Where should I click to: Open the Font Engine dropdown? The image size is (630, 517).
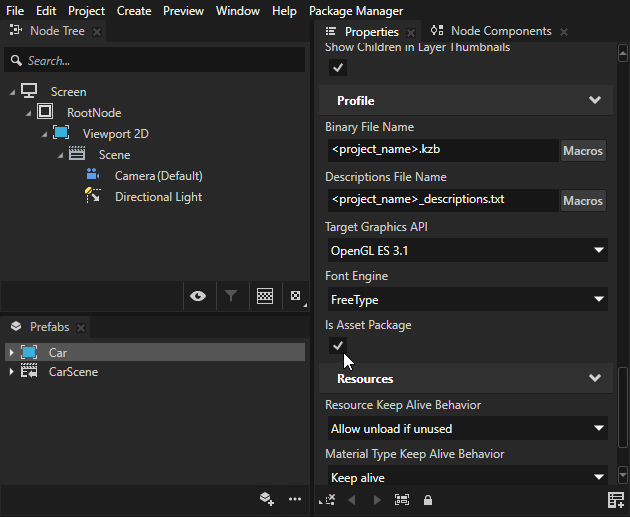(467, 299)
